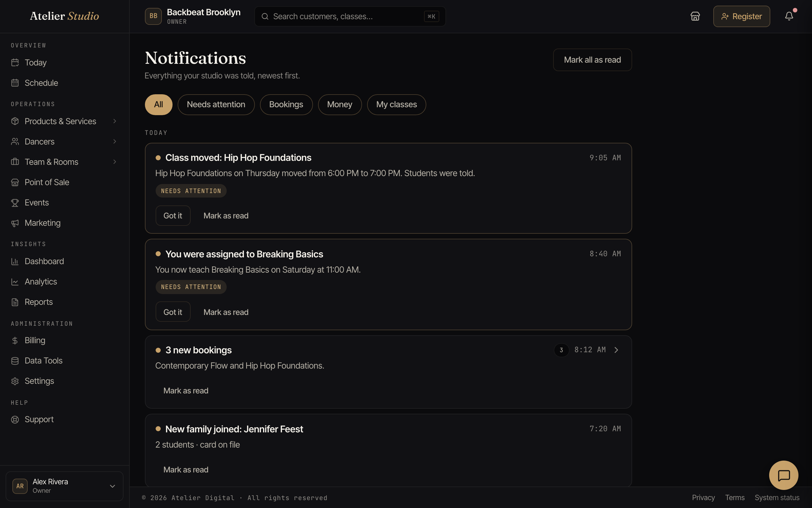Click Got it on Breaking Basics notice
The image size is (812, 508).
(x=173, y=312)
